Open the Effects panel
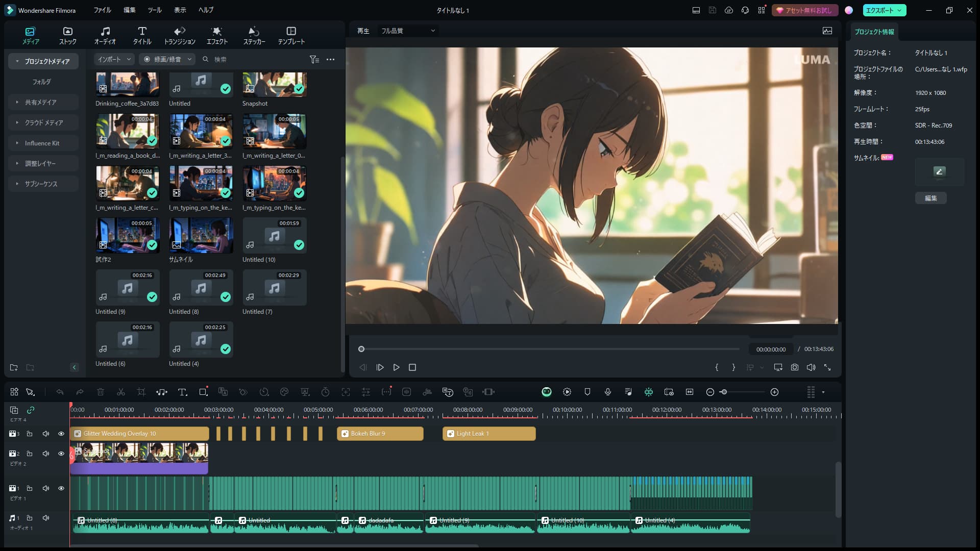The width and height of the screenshot is (980, 551). [x=217, y=35]
